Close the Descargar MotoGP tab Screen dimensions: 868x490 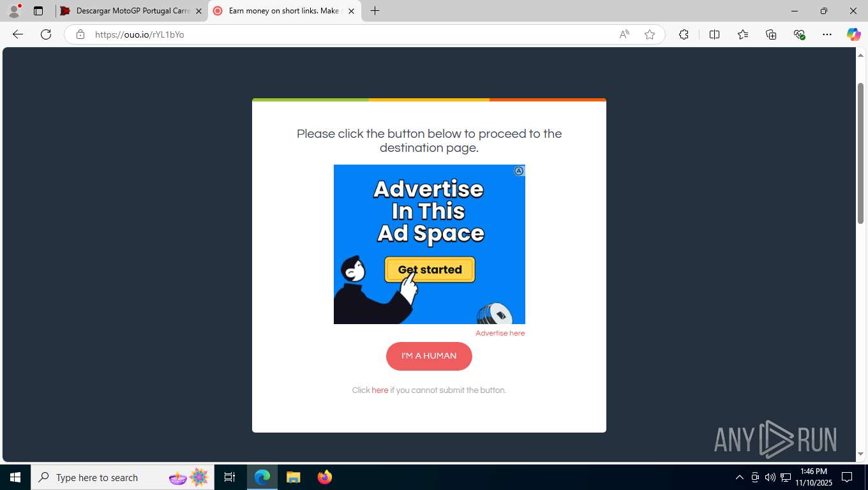[198, 11]
